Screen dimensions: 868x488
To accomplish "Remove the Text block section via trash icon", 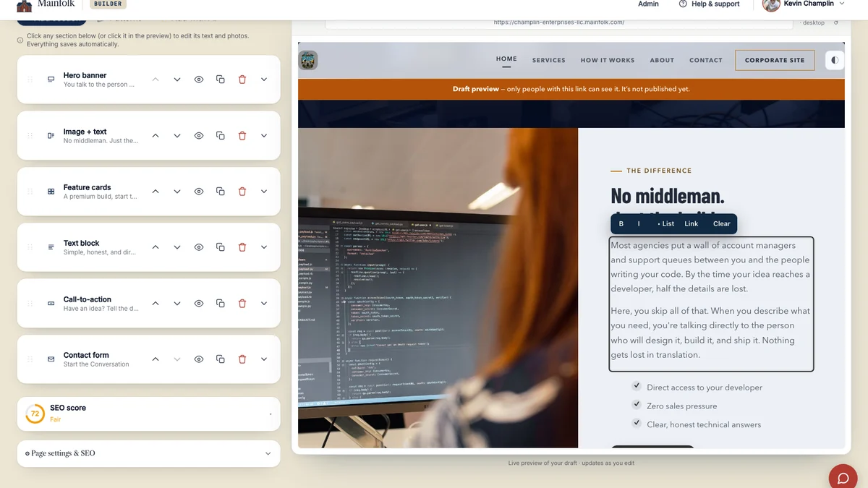I will (x=242, y=247).
